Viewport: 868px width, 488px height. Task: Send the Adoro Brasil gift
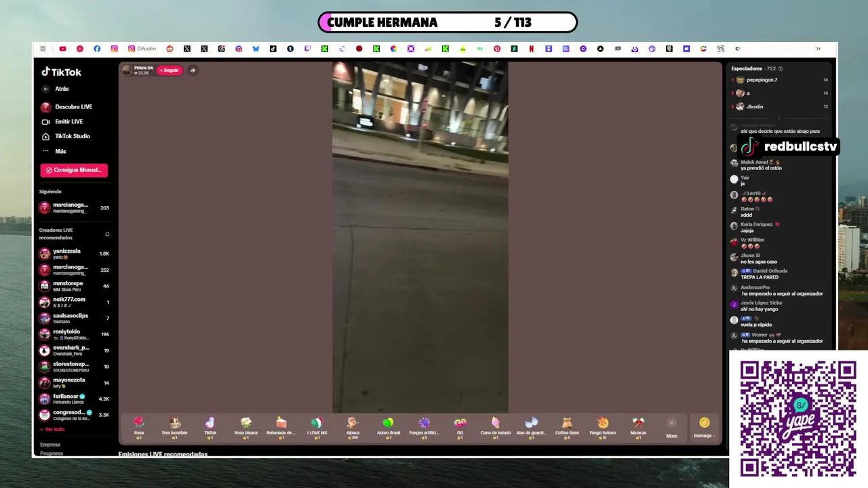pyautogui.click(x=389, y=428)
